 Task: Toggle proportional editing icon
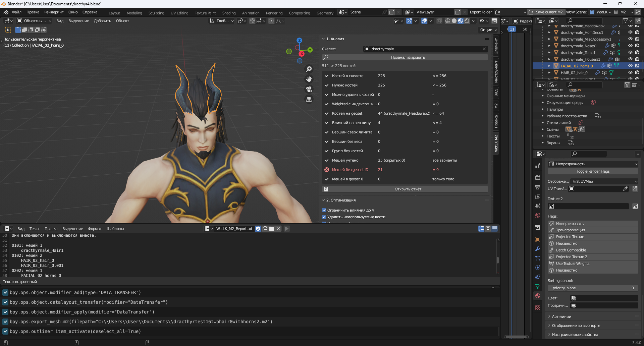[x=271, y=21]
